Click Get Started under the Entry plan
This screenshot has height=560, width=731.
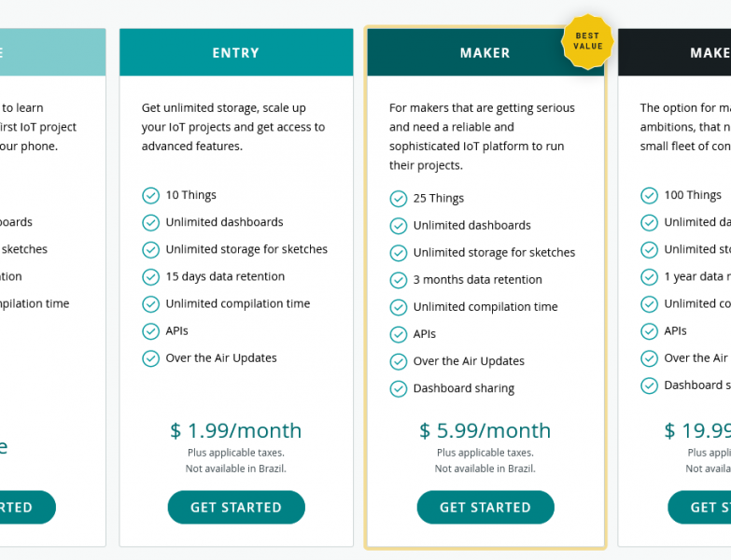point(236,507)
